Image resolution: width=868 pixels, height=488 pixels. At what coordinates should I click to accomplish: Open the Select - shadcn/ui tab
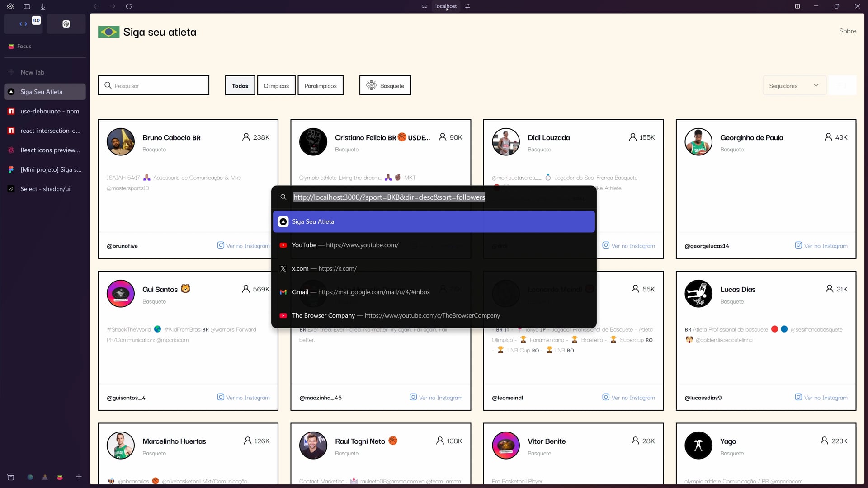[45, 189]
